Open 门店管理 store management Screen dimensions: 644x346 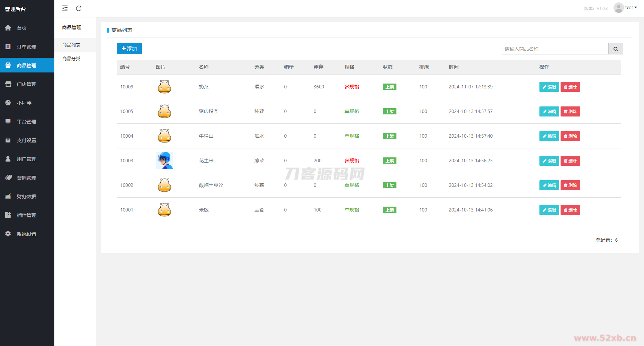point(26,84)
